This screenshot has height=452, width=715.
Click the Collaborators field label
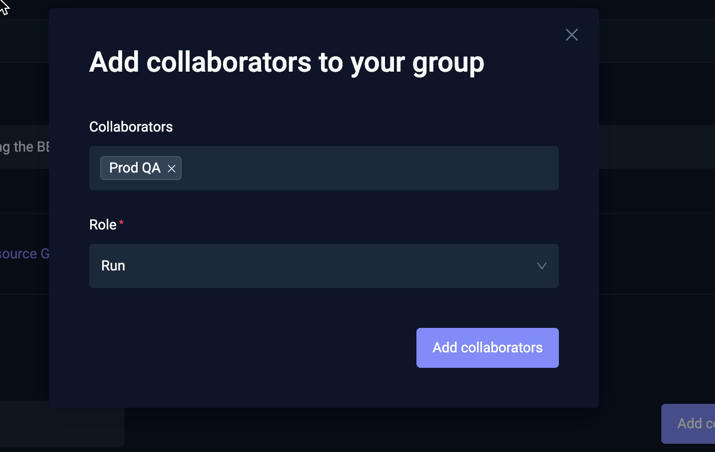coord(131,127)
